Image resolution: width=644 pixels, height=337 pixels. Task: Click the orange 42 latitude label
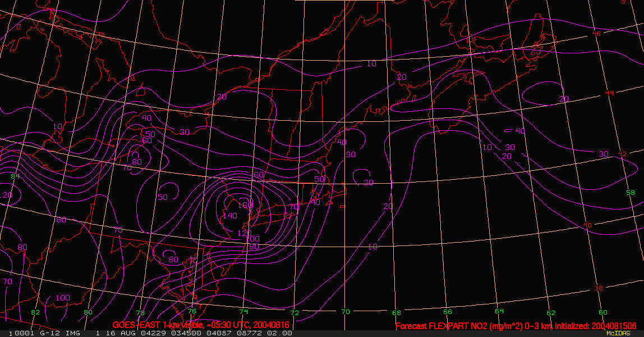622,154
